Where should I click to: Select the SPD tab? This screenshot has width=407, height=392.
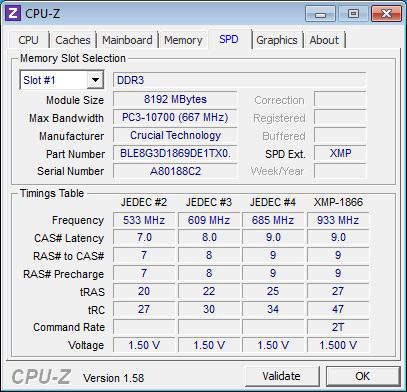pos(229,39)
